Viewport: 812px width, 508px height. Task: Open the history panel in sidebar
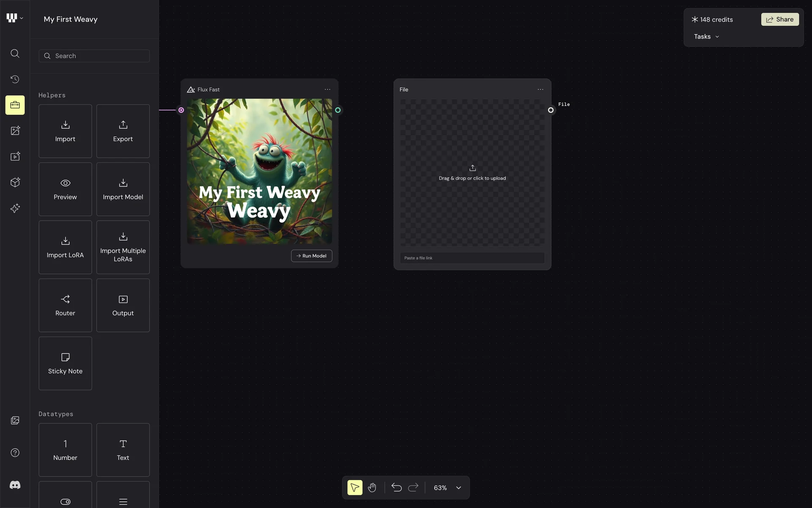click(15, 79)
